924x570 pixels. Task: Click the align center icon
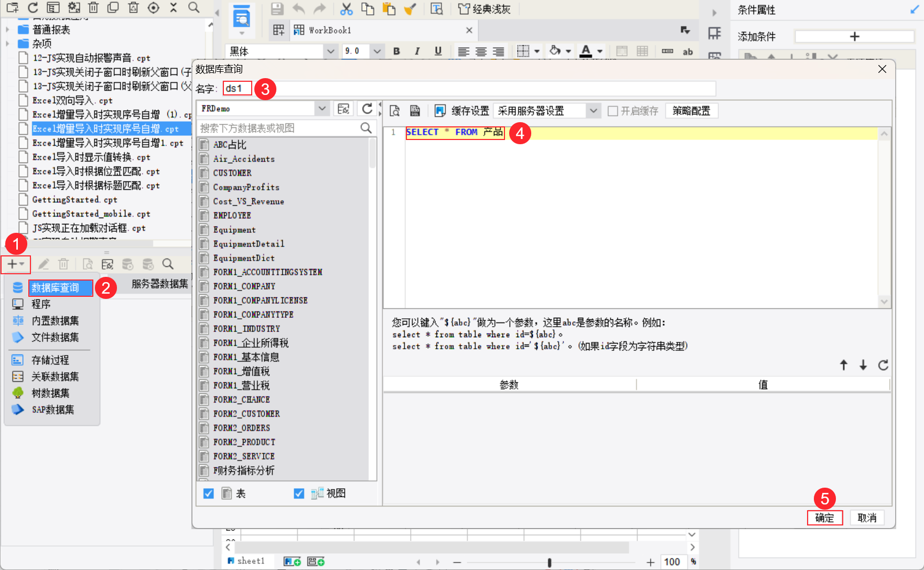[x=481, y=51]
